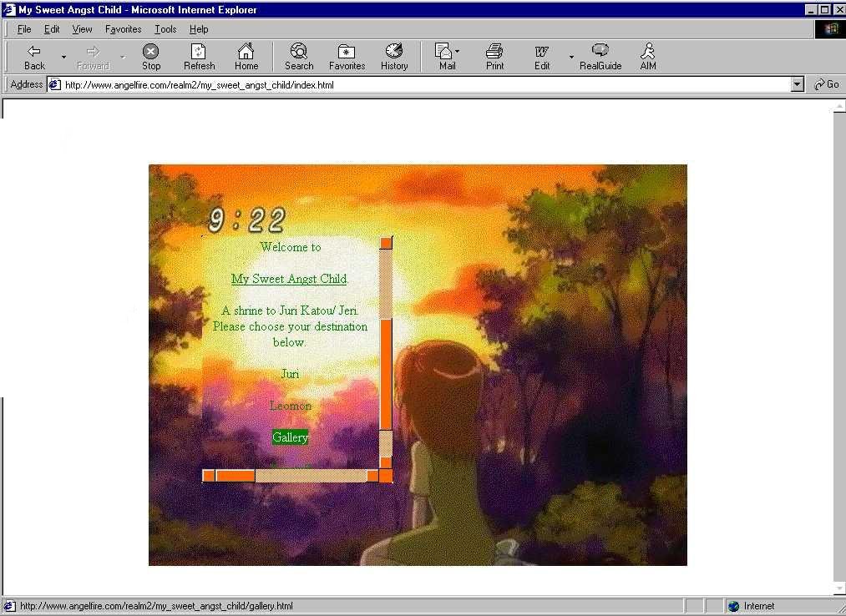Expand the Edit button dropdown arrow
The height and width of the screenshot is (616, 846).
(x=571, y=57)
